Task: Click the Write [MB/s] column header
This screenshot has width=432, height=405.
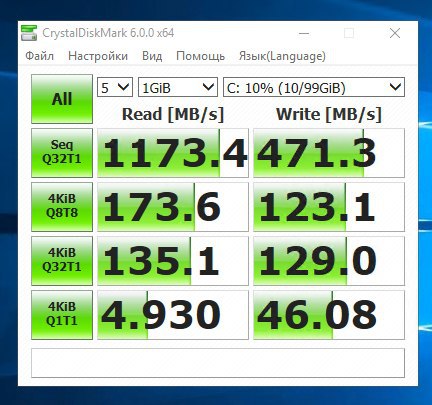Action: pyautogui.click(x=329, y=114)
